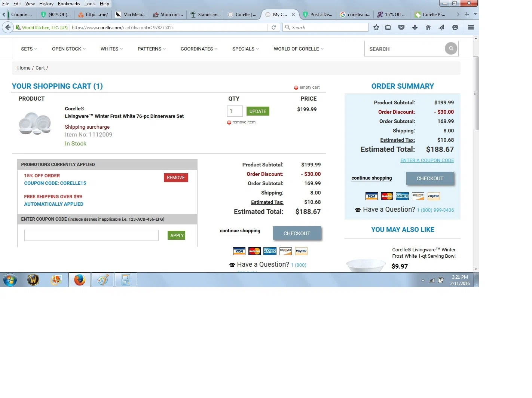Screen dimensions: 532x398
Task: Click the Home breadcrumb link
Action: 24,68
